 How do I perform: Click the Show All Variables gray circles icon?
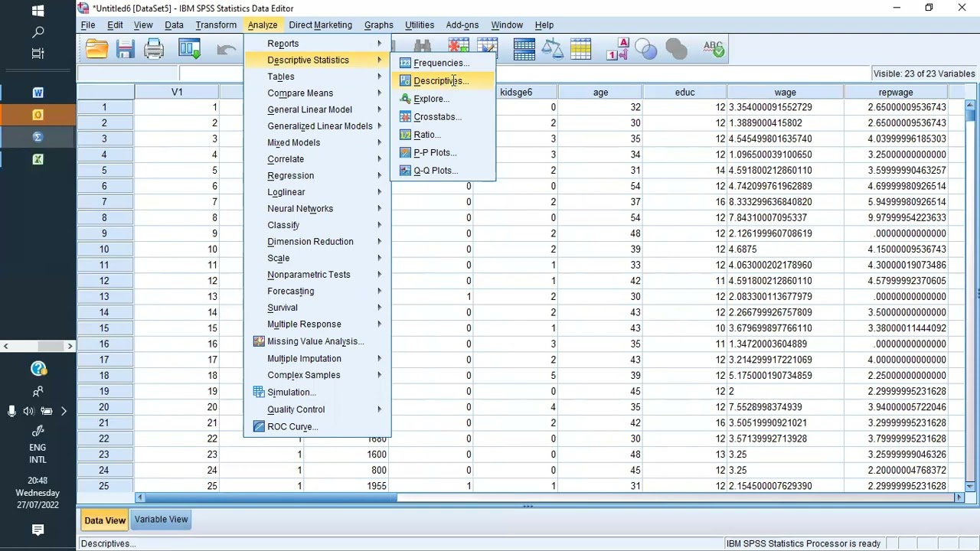(x=676, y=50)
